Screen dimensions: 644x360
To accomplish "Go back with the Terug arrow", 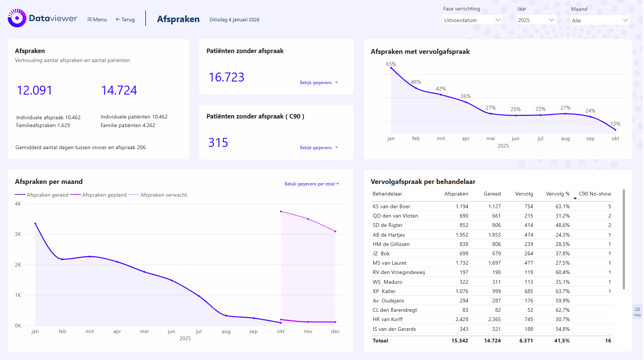I will click(125, 19).
